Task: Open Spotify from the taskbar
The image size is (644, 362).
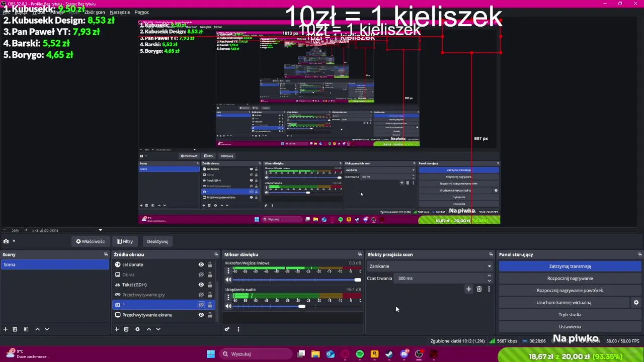Action: (x=360, y=354)
